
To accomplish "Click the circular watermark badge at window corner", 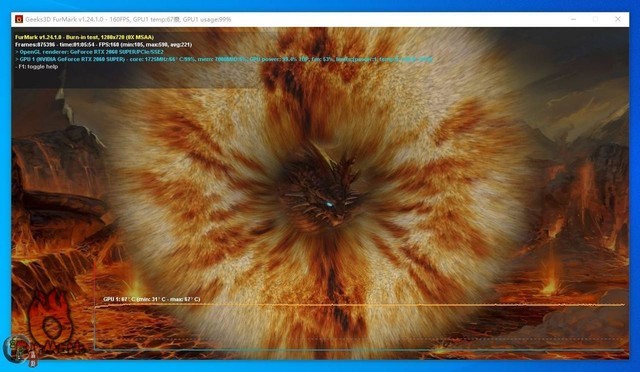I will 16,349.
